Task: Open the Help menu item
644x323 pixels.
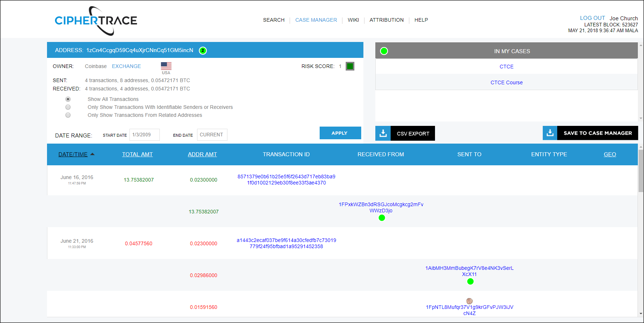Action: (x=421, y=20)
